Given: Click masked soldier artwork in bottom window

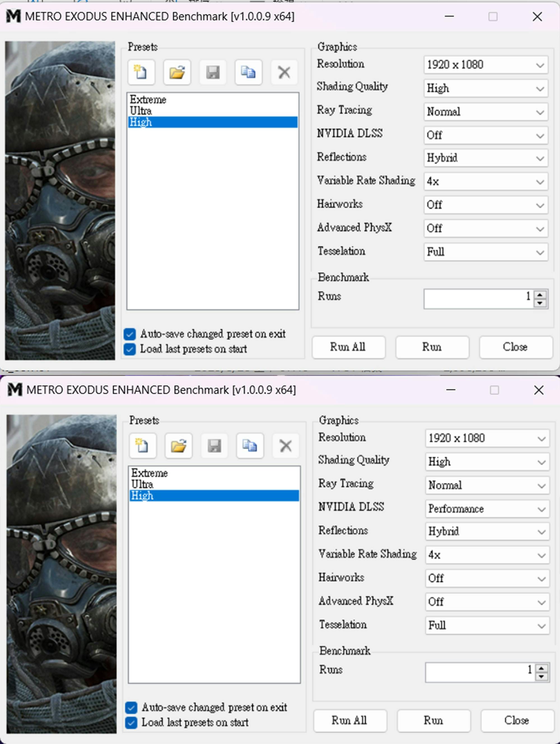Looking at the screenshot, I should 62,574.
